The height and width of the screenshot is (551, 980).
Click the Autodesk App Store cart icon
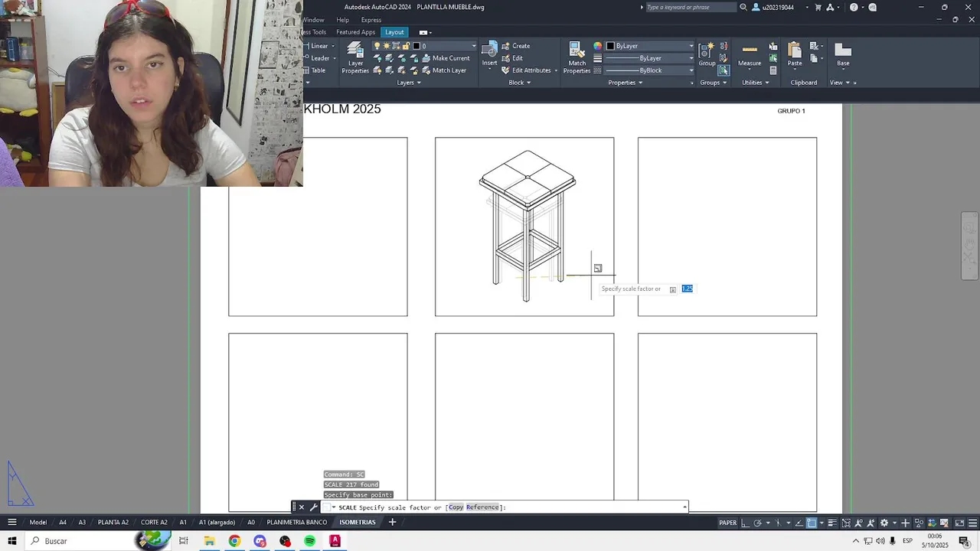(x=818, y=8)
